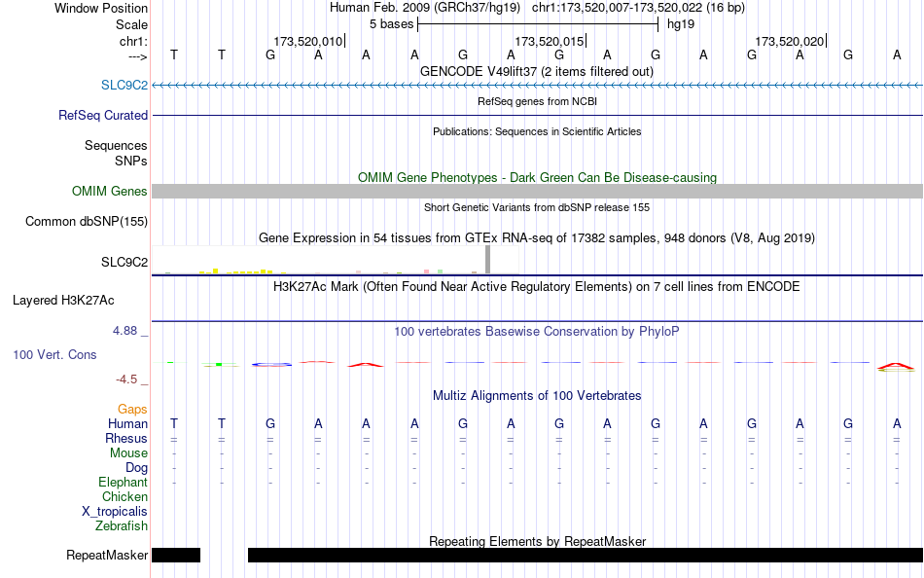Open Short Genetic Variants from dbSNP title
The width and height of the screenshot is (924, 578).
(x=537, y=207)
